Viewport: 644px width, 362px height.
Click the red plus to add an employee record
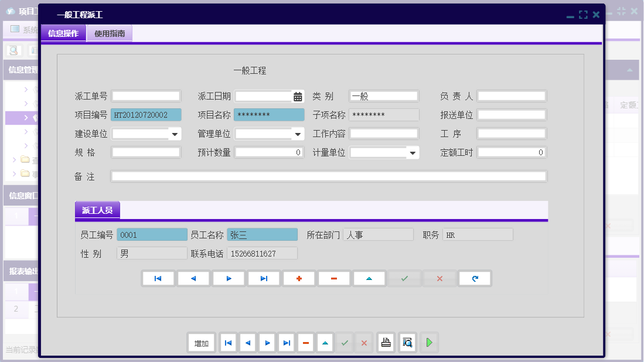pyautogui.click(x=299, y=278)
